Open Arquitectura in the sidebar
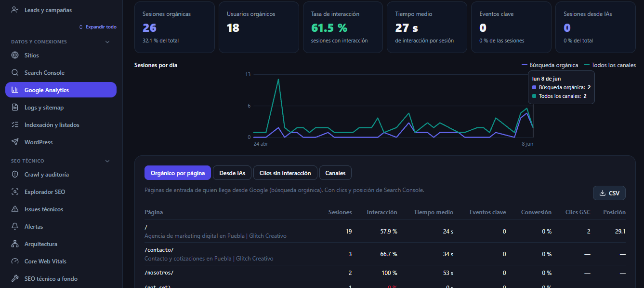This screenshot has height=288, width=644. [61, 244]
